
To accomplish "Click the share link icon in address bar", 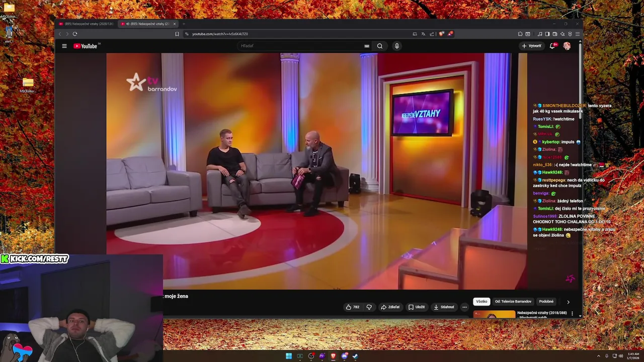I will (x=432, y=34).
